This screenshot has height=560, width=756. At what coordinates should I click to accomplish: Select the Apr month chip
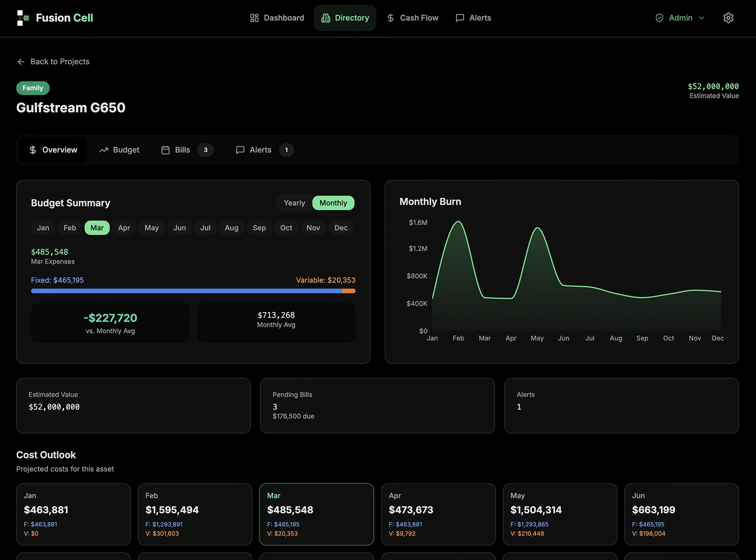(124, 228)
